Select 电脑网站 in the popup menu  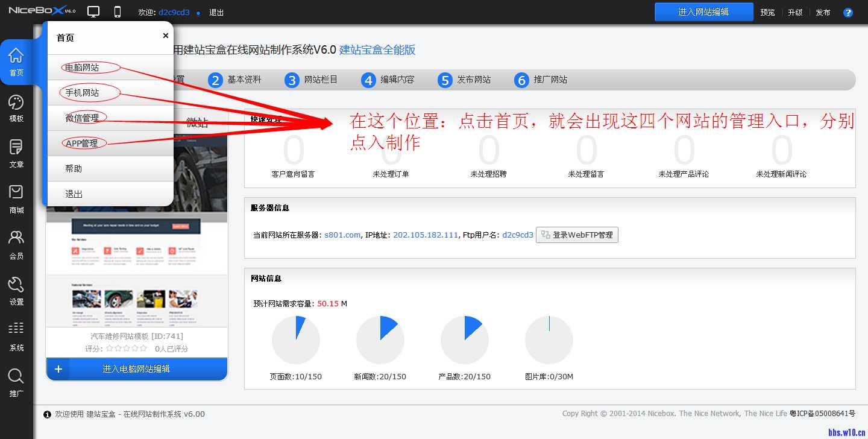[x=83, y=68]
